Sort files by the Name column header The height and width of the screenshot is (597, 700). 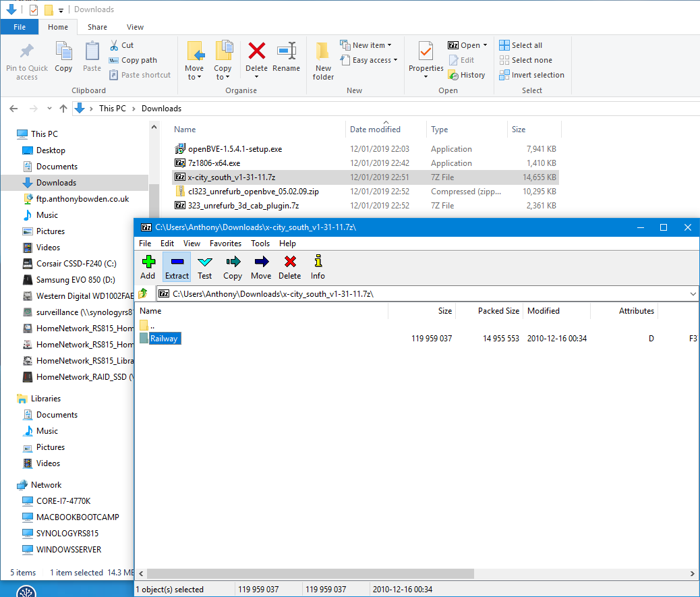click(x=184, y=129)
